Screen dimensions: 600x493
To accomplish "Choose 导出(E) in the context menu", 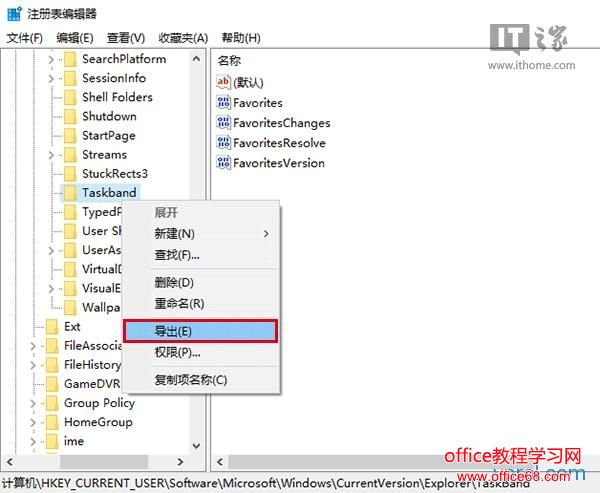I will [201, 331].
